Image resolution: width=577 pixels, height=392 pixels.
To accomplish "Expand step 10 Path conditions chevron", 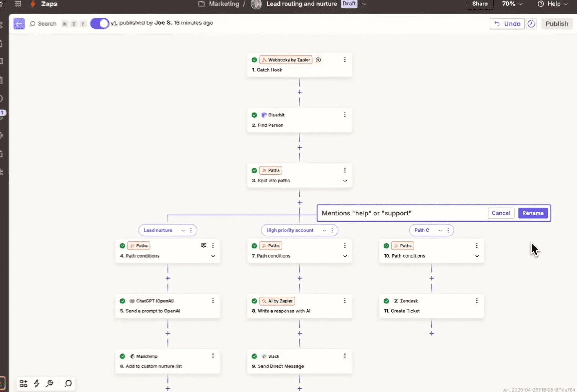I will 477,256.
